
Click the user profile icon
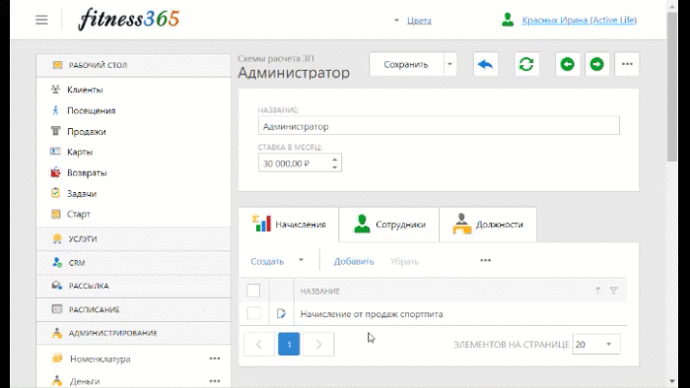point(508,20)
